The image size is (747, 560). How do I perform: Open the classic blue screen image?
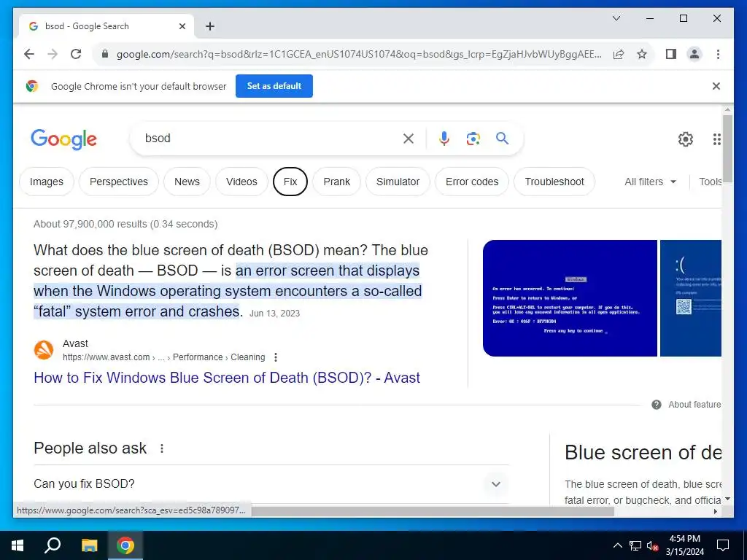point(570,298)
